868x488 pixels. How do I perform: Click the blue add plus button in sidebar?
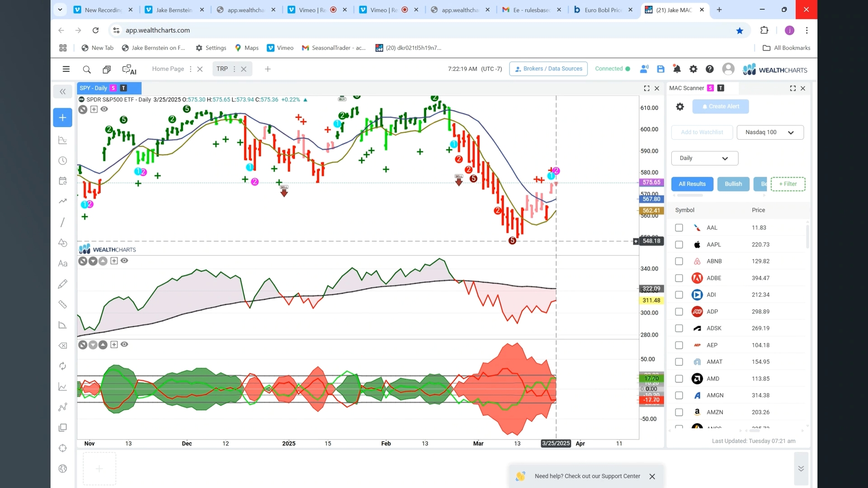tap(63, 117)
